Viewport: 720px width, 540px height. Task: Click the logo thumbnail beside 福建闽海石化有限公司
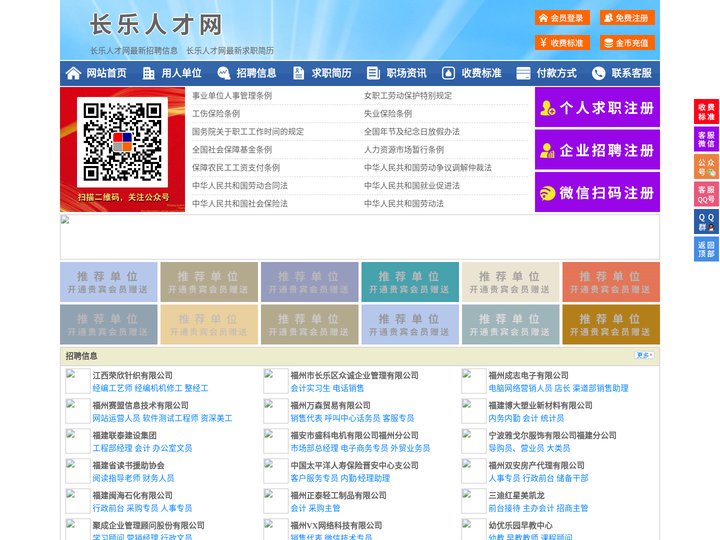78,501
